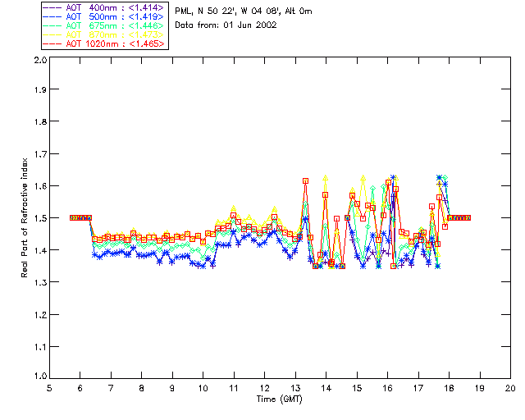This screenshot has height=420, width=525.
Task: Click y-axis tick label 2.0
Action: pos(40,60)
